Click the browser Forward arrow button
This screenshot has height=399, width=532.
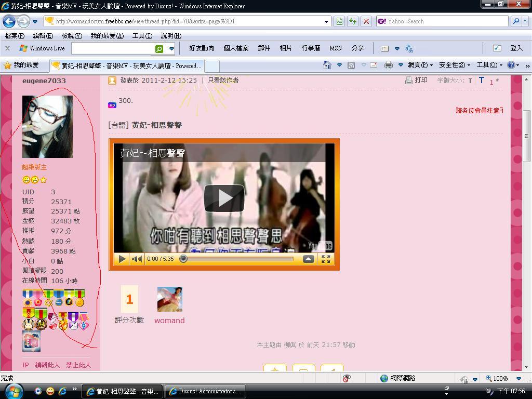point(23,21)
